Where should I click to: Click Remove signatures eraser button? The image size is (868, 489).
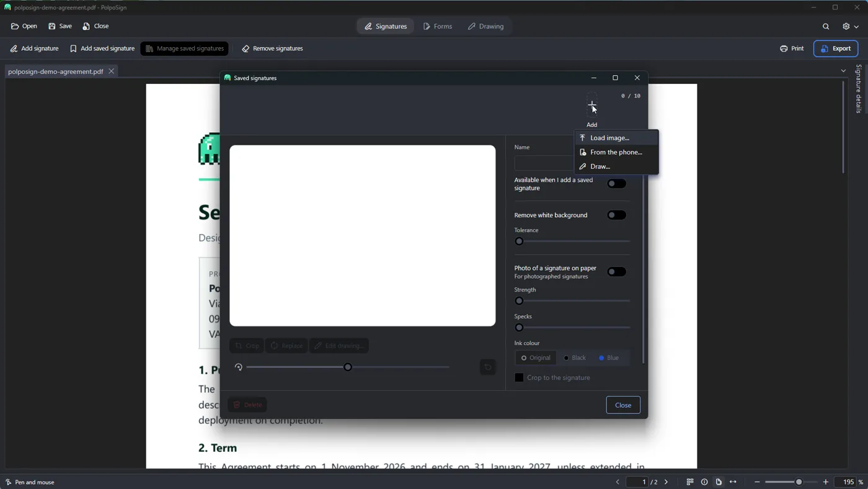(x=272, y=48)
